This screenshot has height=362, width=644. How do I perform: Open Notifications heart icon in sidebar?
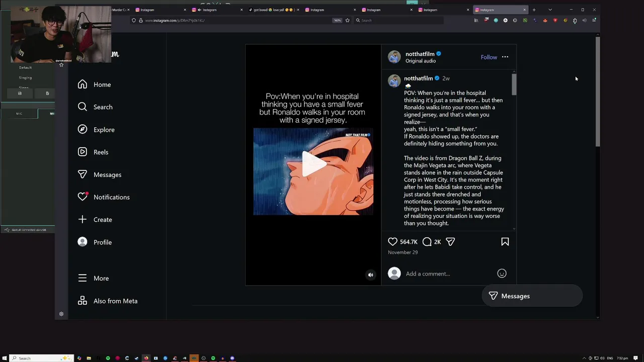tap(83, 197)
